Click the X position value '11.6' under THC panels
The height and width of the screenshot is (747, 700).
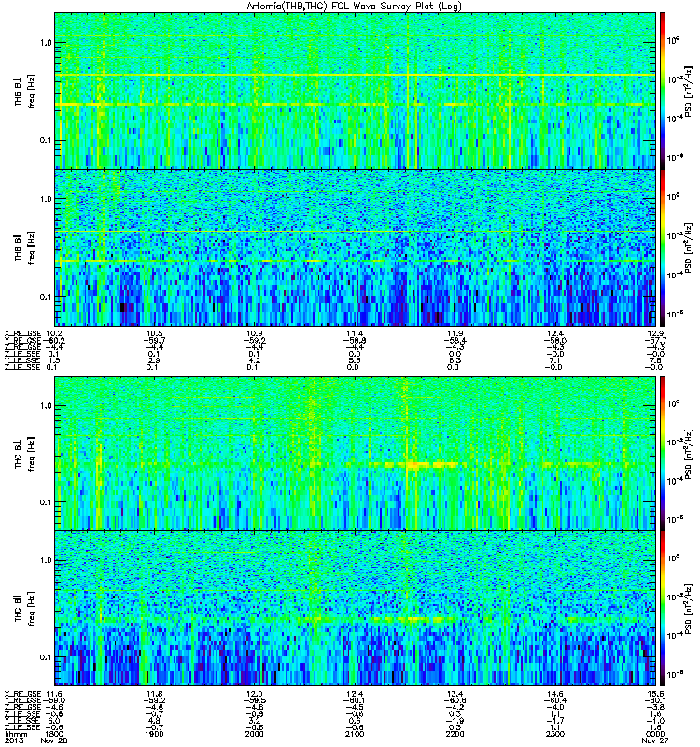coord(53,694)
